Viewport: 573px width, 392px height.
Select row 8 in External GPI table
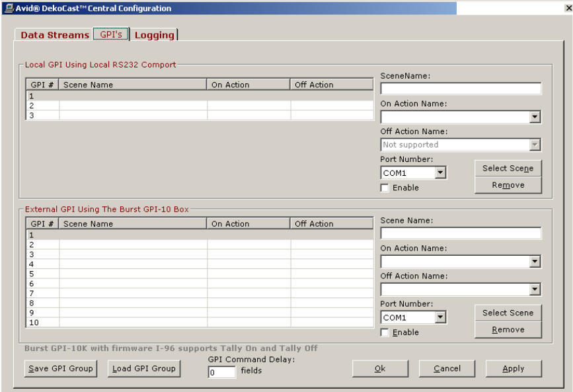point(200,303)
